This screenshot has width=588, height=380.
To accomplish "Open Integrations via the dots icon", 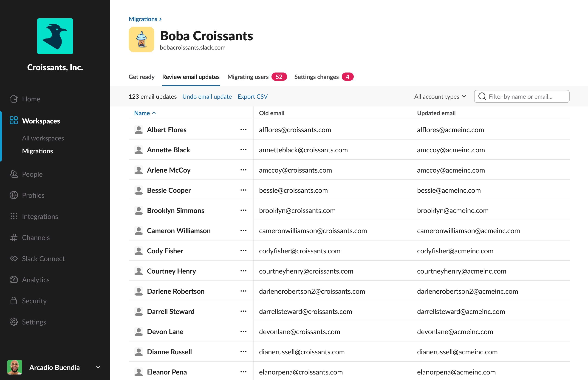I will click(14, 216).
